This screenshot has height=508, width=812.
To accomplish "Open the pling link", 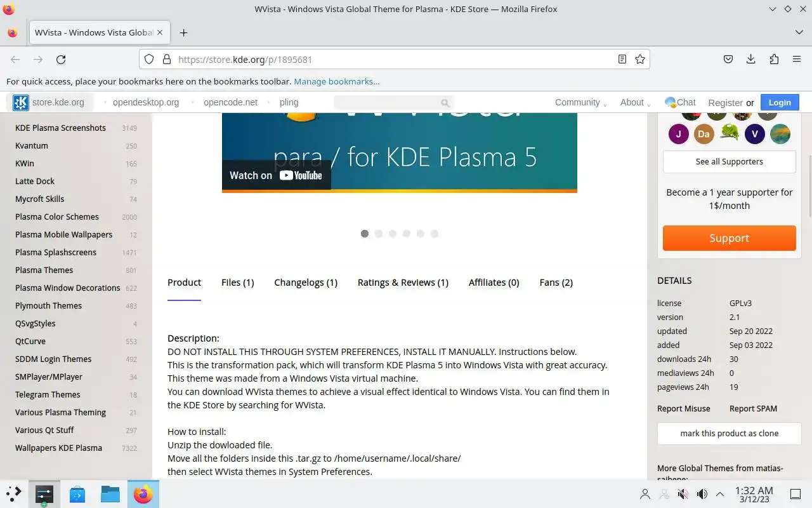I will click(289, 102).
